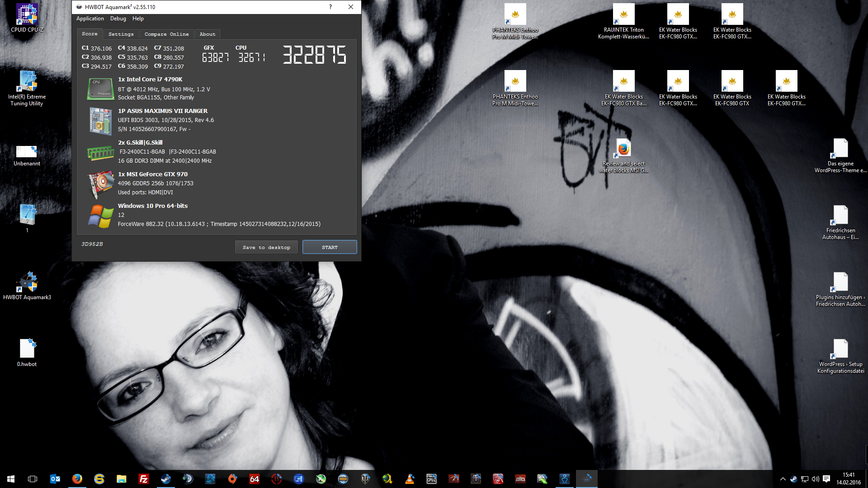Viewport: 868px width, 488px height.
Task: Open the Help menu
Action: tap(138, 19)
